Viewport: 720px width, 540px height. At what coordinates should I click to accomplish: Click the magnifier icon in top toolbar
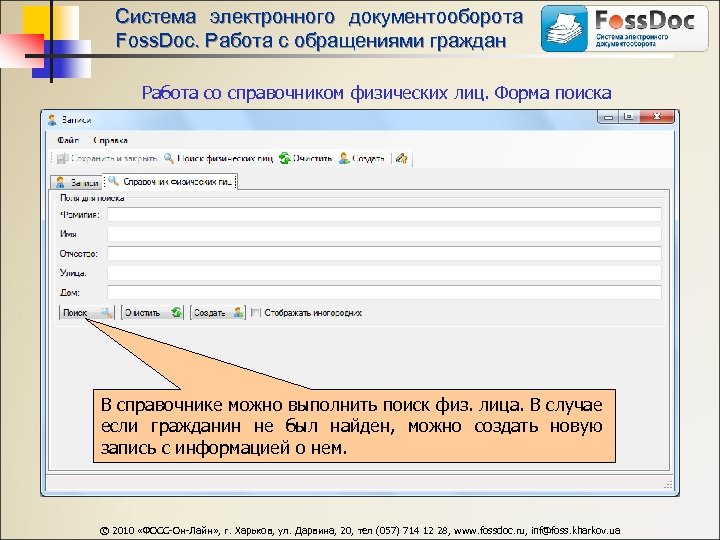169,158
